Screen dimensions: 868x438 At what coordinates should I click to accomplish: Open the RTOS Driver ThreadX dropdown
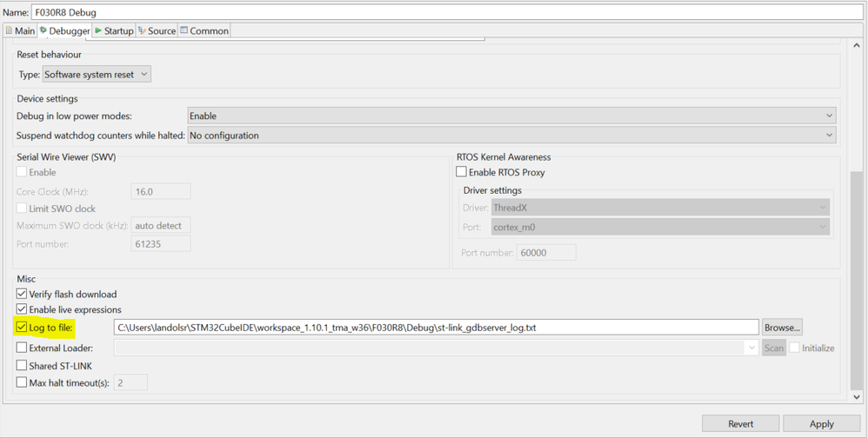coord(660,208)
